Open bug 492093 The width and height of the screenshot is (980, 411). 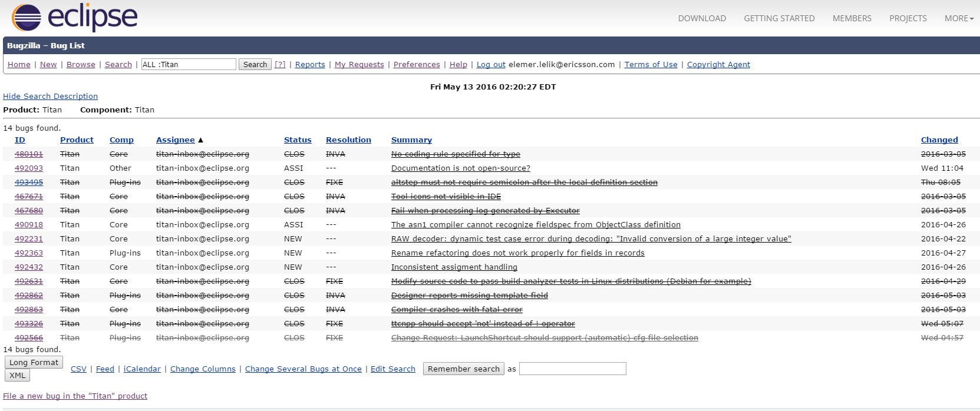click(29, 168)
